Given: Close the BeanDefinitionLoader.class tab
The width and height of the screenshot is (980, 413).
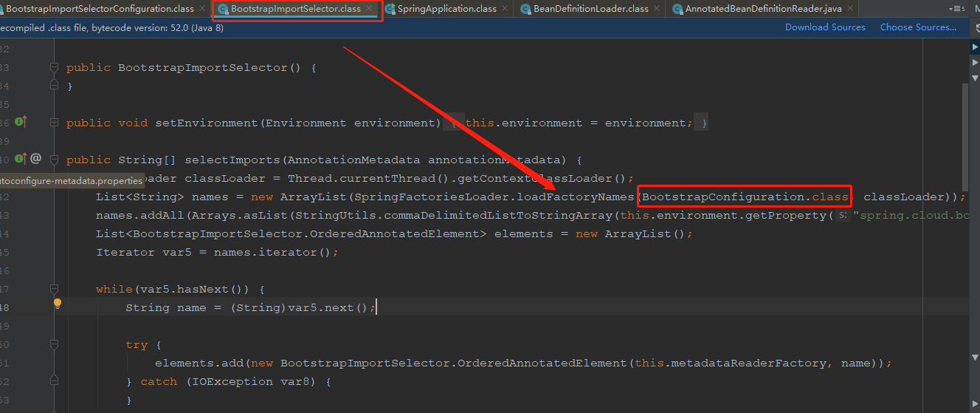Looking at the screenshot, I should click(657, 9).
